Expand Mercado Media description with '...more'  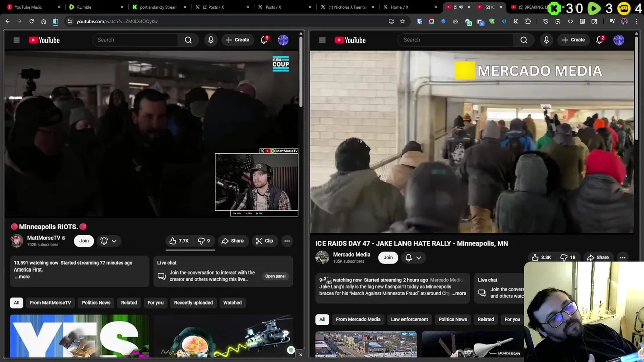click(459, 293)
